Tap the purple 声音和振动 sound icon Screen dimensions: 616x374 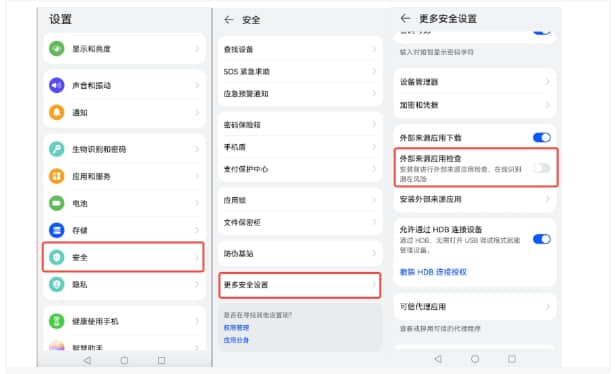point(57,85)
